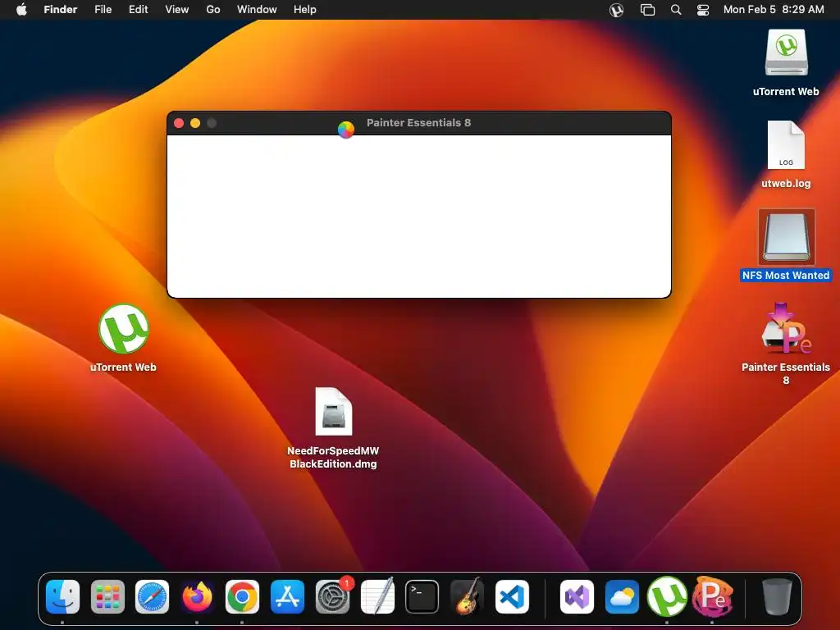Open the Trash in the Dock

(x=777, y=597)
